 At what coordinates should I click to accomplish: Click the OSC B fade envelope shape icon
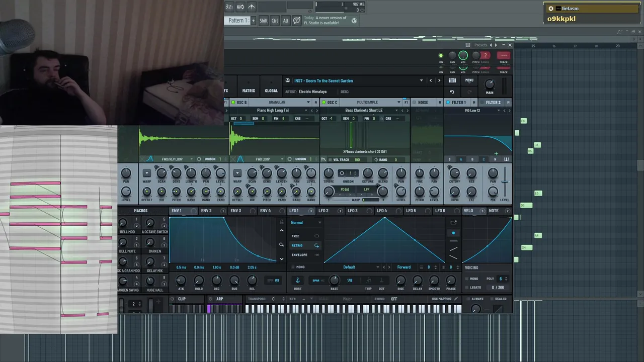click(x=240, y=159)
